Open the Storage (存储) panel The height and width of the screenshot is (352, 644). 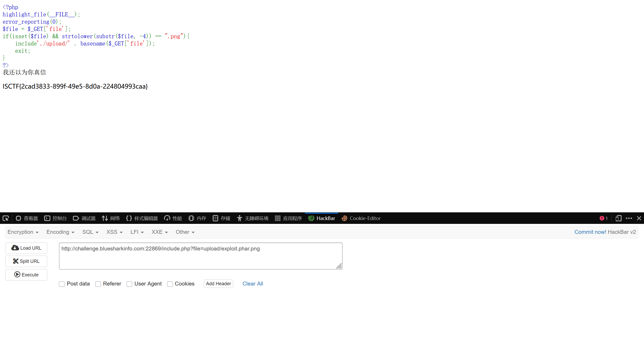221,218
